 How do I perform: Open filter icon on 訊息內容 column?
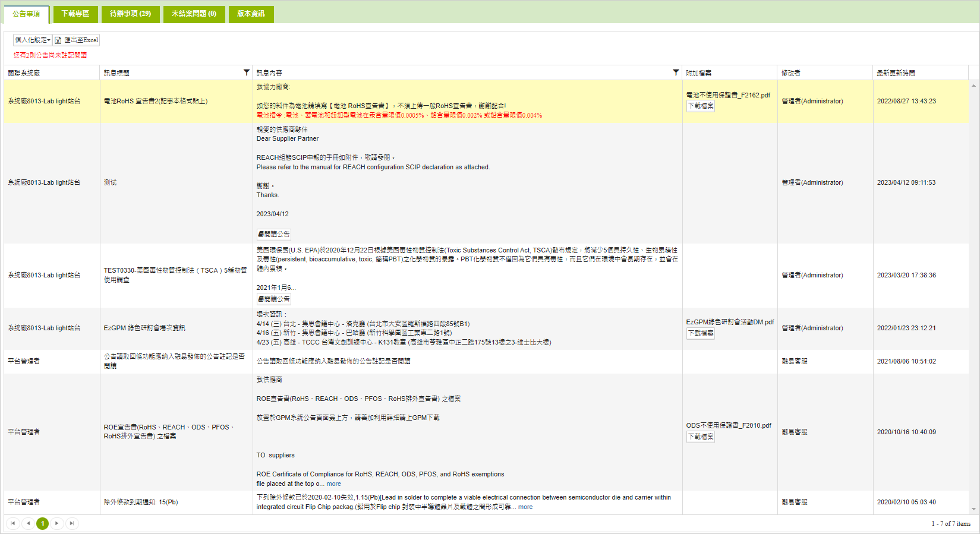pos(676,72)
